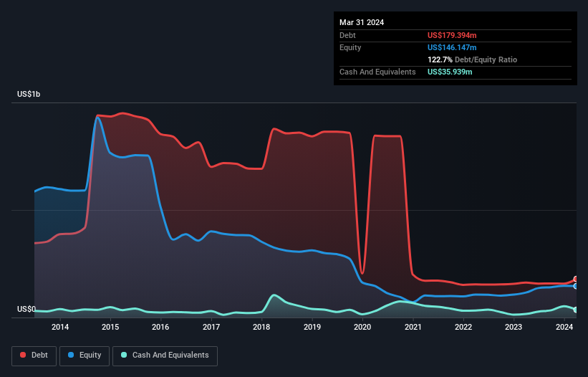Click the 2016 x-axis label
Screen dimensions: 588x377
pyautogui.click(x=160, y=327)
